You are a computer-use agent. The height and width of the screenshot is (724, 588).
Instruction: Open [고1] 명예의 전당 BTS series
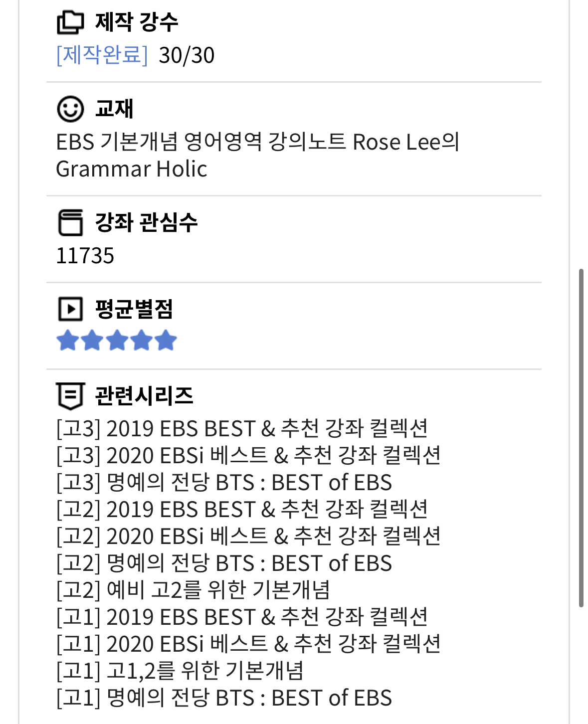click(224, 698)
